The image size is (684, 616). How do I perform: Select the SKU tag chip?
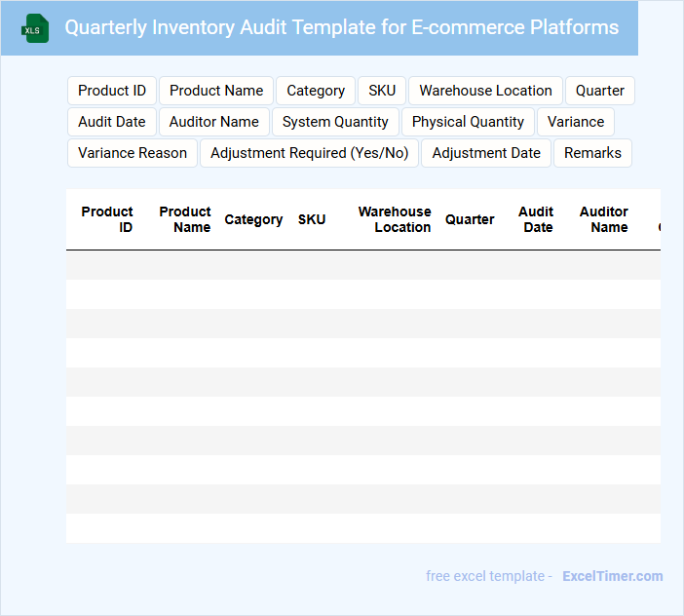point(382,91)
